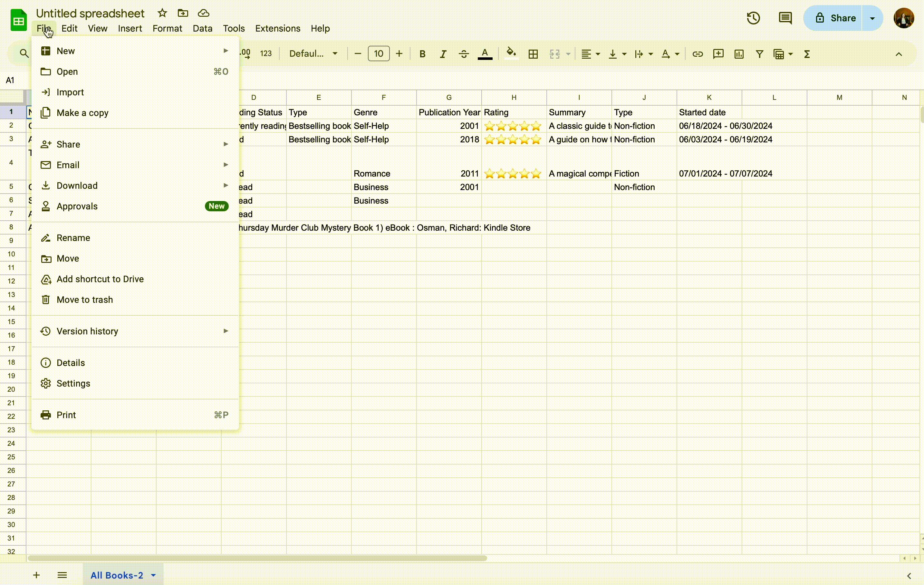Open the Data menu
Image resolution: width=924 pixels, height=585 pixels.
(x=202, y=28)
